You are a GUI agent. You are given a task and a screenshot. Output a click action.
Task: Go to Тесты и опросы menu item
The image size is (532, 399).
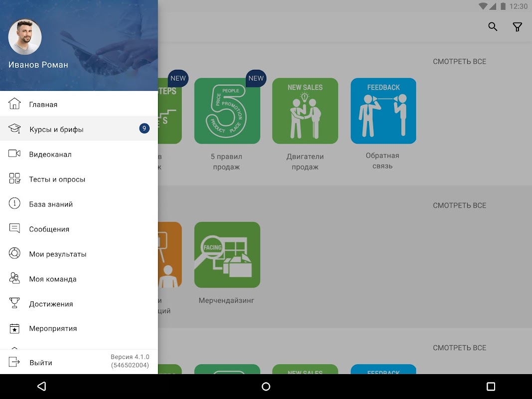(79, 179)
